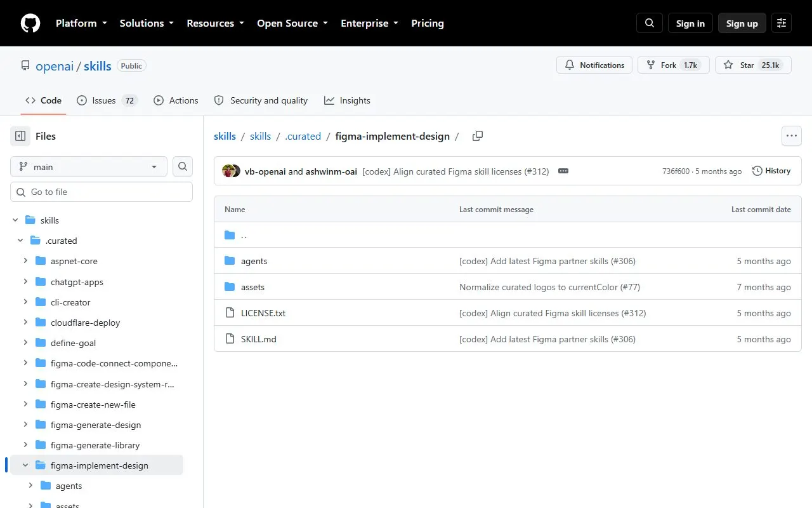Collapse the file tree sidebar icon

[20, 136]
